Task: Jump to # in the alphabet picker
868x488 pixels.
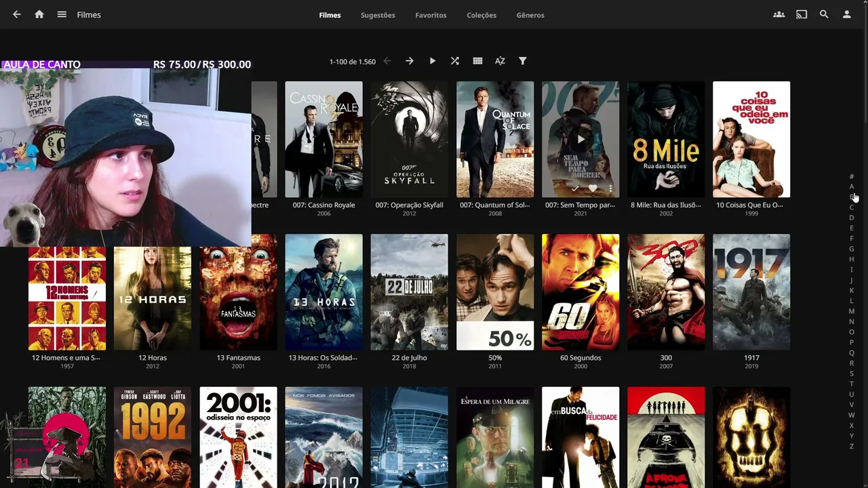Action: pyautogui.click(x=852, y=177)
